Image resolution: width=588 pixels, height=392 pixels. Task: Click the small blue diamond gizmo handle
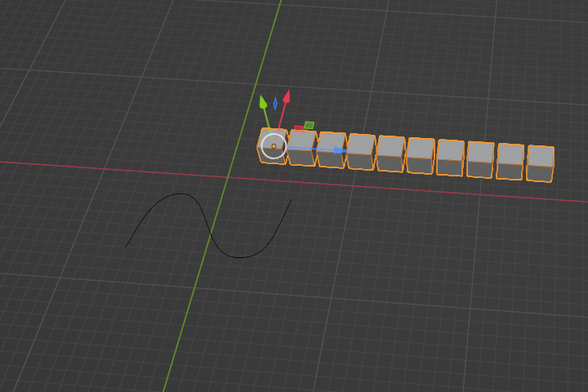275,104
